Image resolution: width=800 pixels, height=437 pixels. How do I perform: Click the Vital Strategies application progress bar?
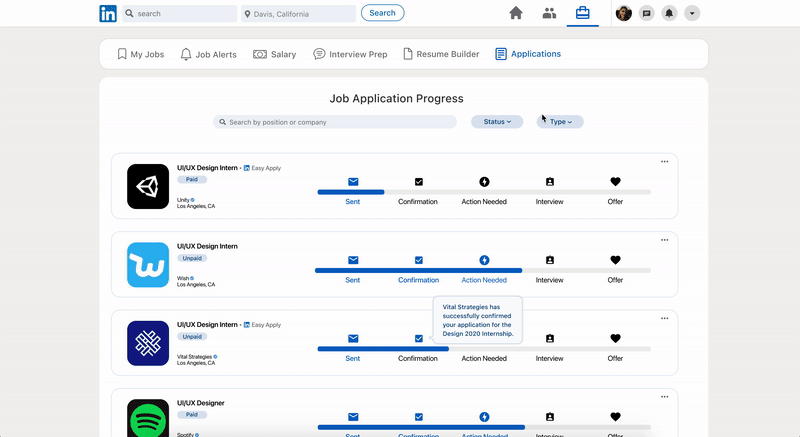pyautogui.click(x=484, y=349)
